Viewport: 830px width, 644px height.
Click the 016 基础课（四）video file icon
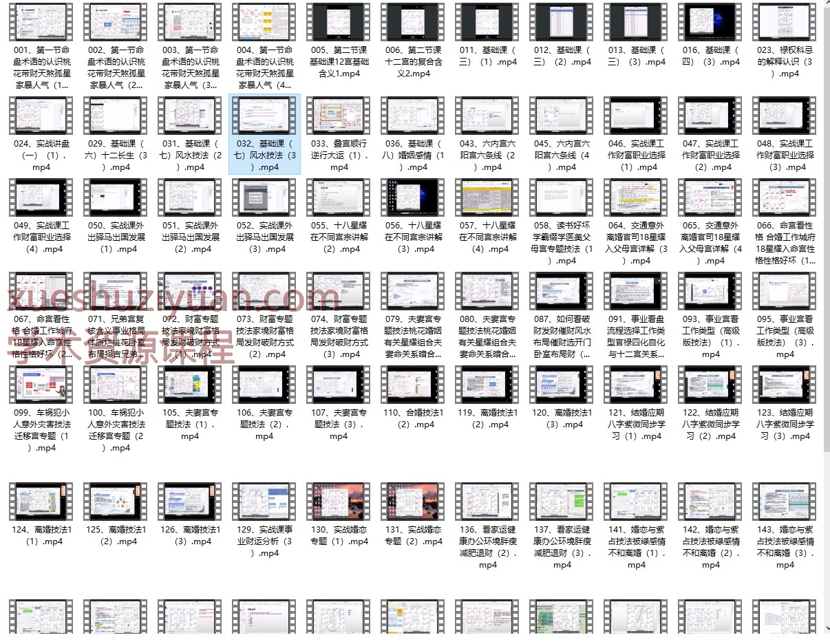point(710,22)
